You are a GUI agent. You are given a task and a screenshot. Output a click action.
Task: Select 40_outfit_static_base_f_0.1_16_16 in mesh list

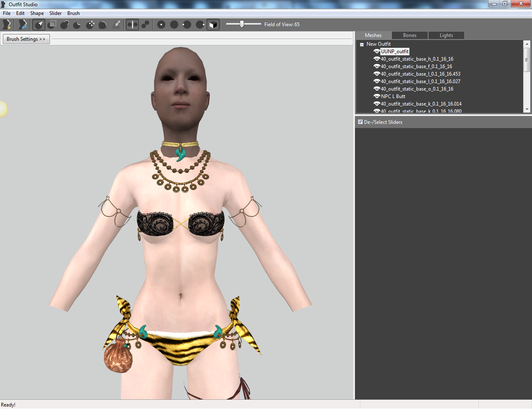coord(416,67)
